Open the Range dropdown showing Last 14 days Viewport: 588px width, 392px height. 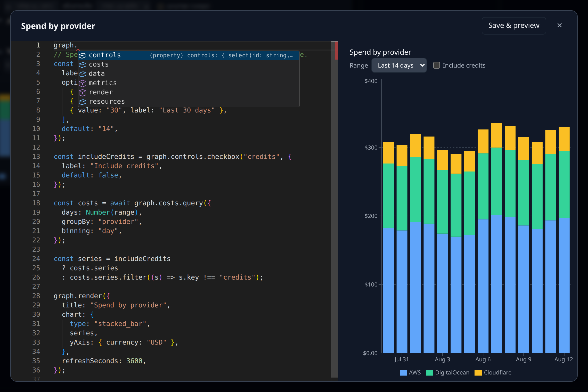click(x=399, y=65)
